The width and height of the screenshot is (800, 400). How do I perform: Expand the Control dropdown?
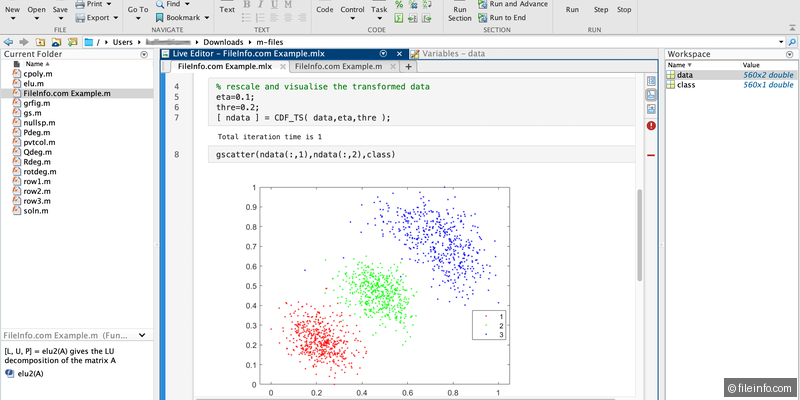coord(353,19)
